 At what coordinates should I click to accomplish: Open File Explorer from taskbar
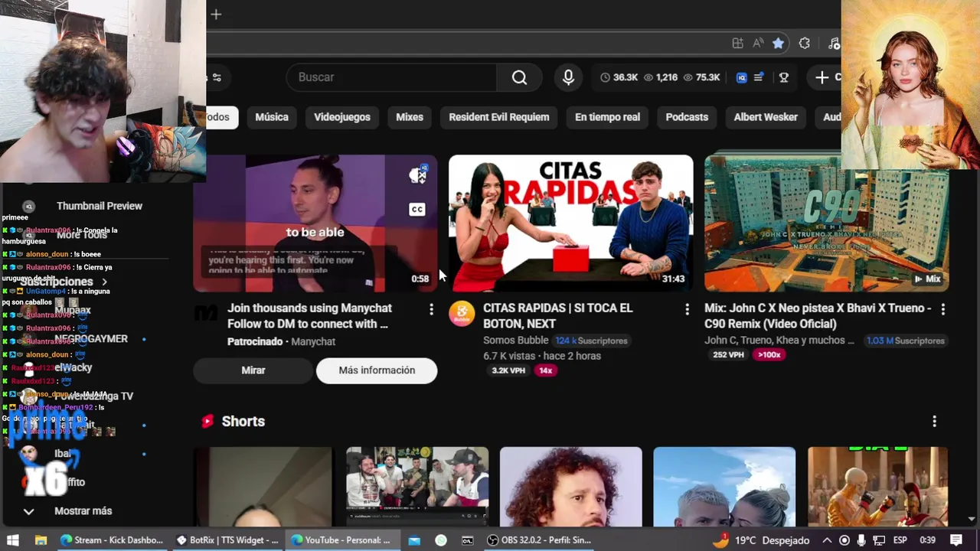(41, 540)
